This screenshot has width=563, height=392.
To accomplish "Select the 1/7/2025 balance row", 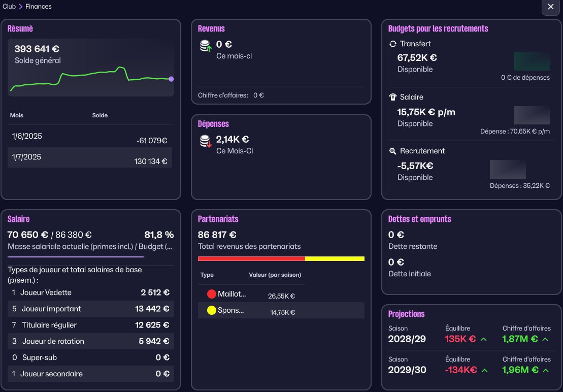I will coord(90,157).
